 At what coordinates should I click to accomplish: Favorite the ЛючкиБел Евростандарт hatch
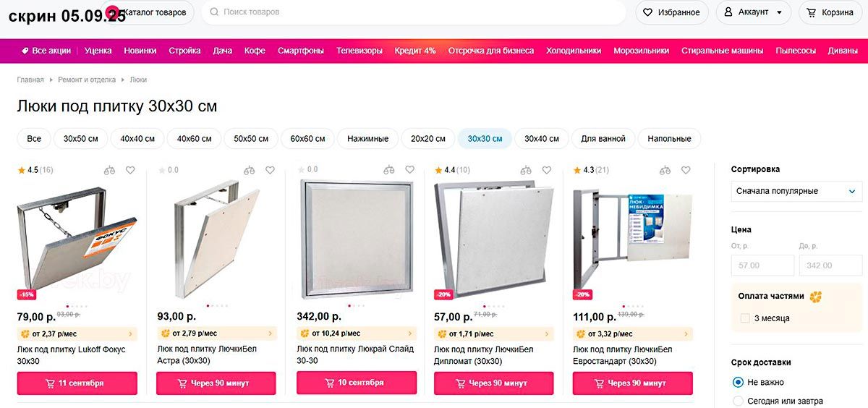tap(686, 171)
